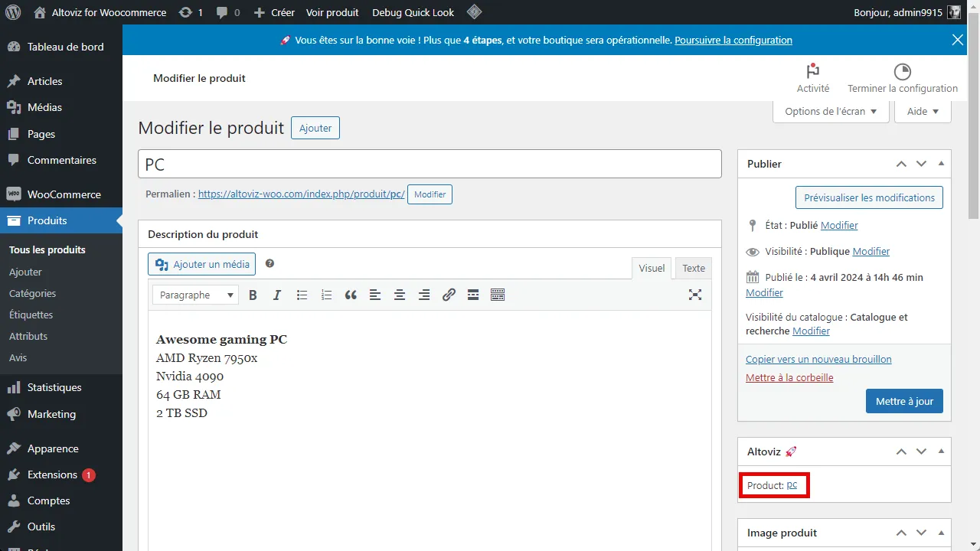Image resolution: width=980 pixels, height=551 pixels.
Task: Expand Options de l'écran
Action: click(x=831, y=111)
